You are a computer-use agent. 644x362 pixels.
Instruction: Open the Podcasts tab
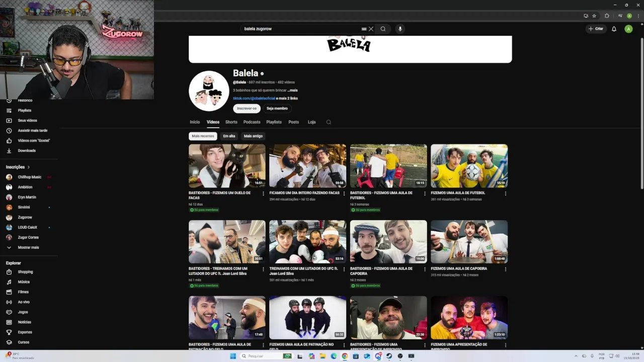tap(252, 122)
